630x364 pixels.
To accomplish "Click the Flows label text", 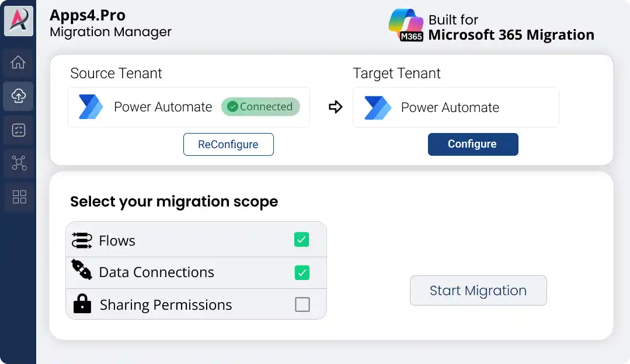I will (117, 240).
